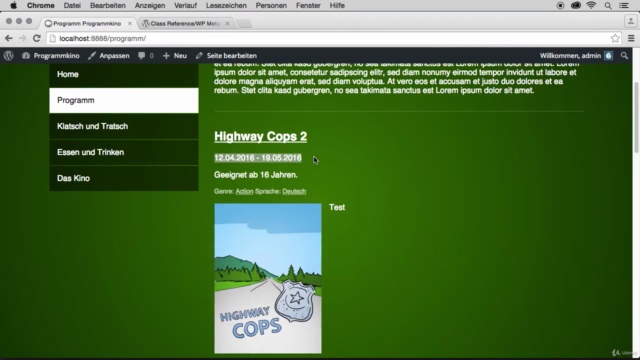The image size is (640, 360).
Task: Switch to the Class Reference/WP Meta tab
Action: pos(184,23)
